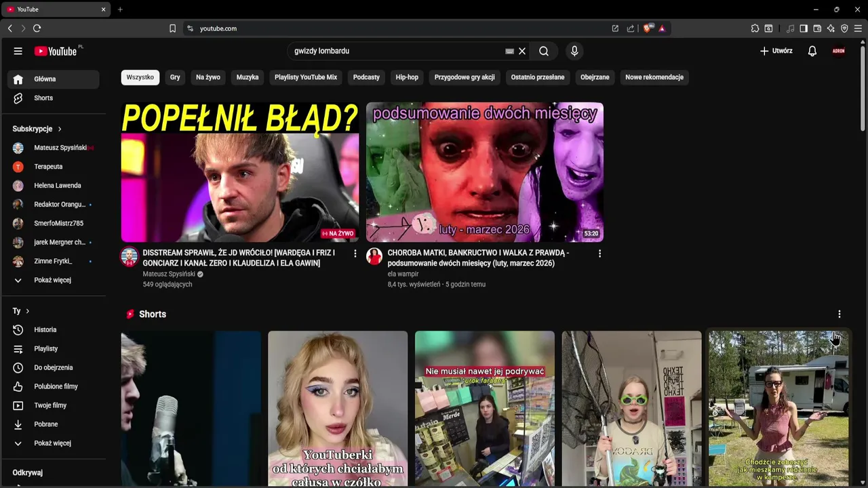
Task: Open Twoje filmy in the sidebar
Action: click(x=54, y=406)
